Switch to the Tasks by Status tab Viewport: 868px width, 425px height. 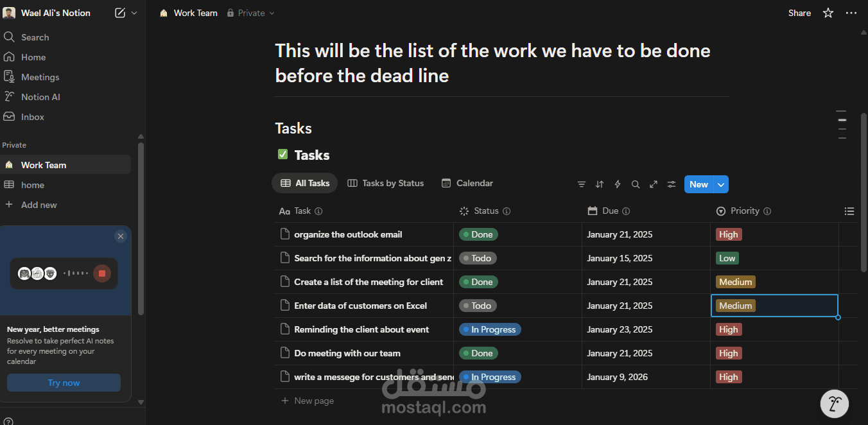click(x=386, y=183)
